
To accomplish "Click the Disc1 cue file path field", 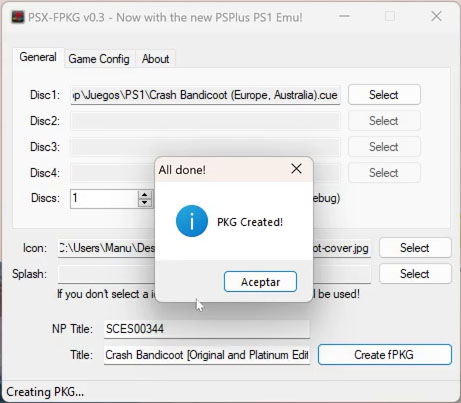I will click(x=205, y=95).
